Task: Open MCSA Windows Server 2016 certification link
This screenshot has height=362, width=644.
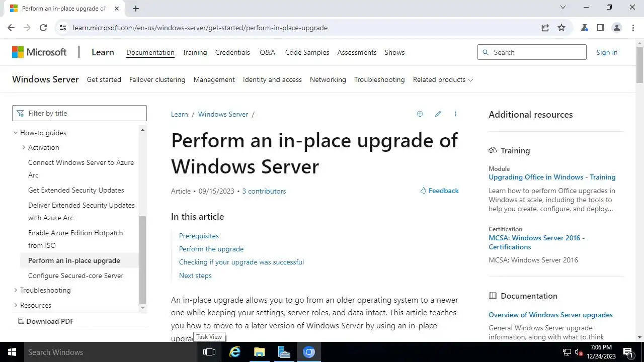Action: click(536, 242)
